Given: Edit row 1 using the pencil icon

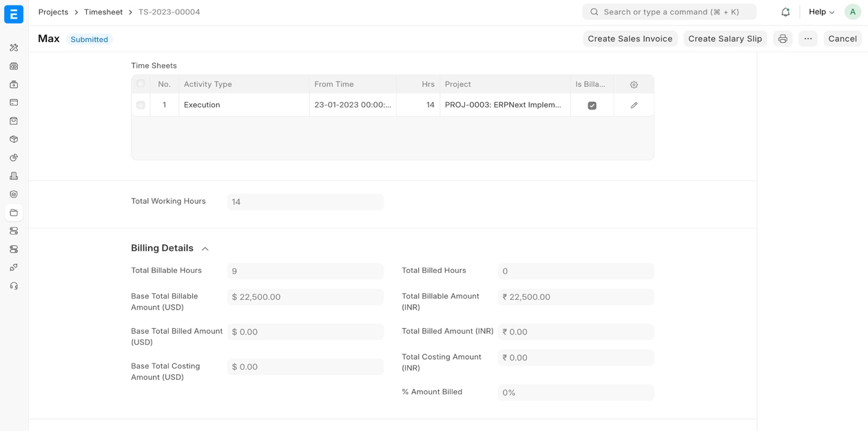Looking at the screenshot, I should [x=634, y=106].
